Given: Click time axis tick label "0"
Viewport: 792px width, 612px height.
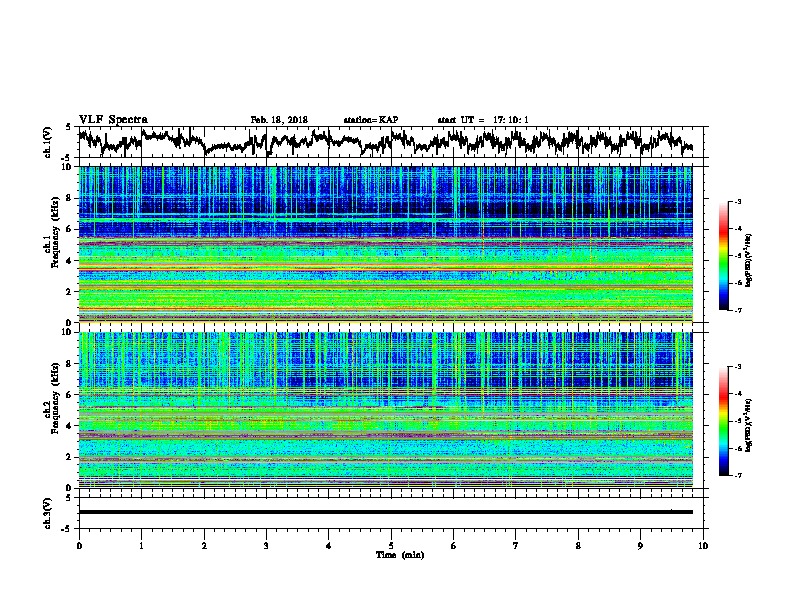Looking at the screenshot, I should tap(79, 546).
